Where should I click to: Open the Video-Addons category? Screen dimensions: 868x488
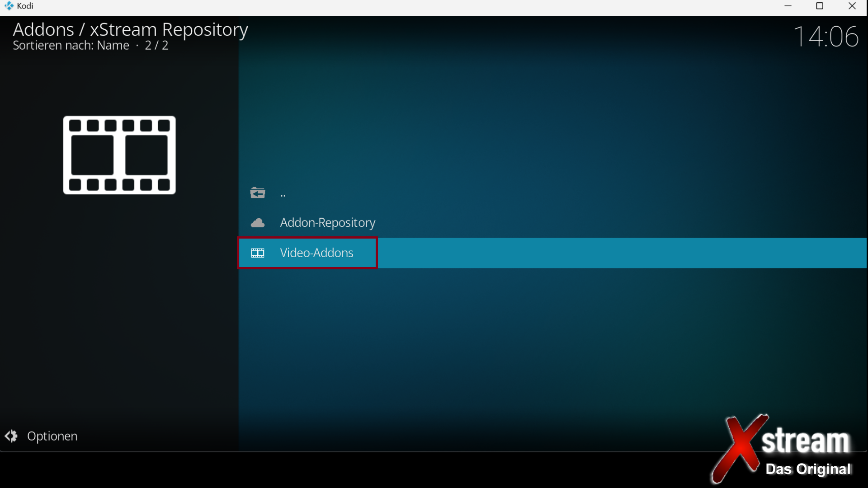316,253
